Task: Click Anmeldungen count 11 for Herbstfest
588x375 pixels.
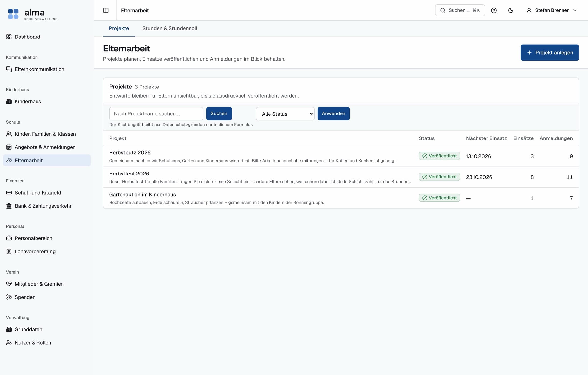Action: (x=570, y=177)
